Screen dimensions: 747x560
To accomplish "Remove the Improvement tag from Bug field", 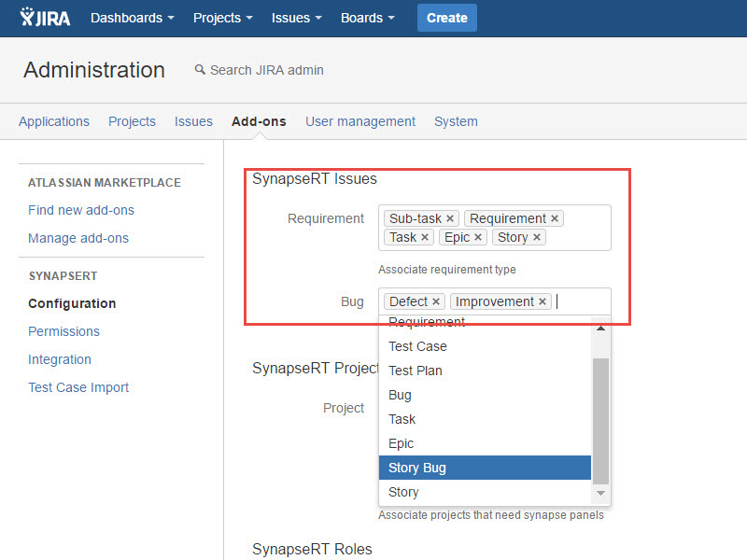I will (543, 302).
